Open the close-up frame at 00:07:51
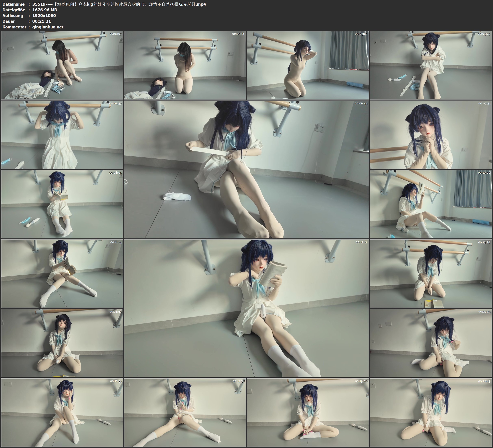 tap(431, 134)
